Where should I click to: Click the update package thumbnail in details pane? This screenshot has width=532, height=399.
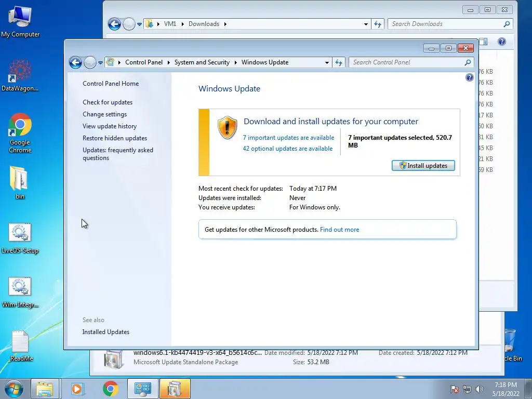(113, 360)
